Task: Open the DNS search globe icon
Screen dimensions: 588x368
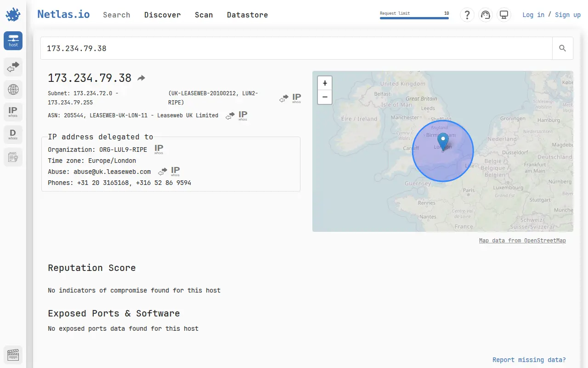Action: pos(13,89)
